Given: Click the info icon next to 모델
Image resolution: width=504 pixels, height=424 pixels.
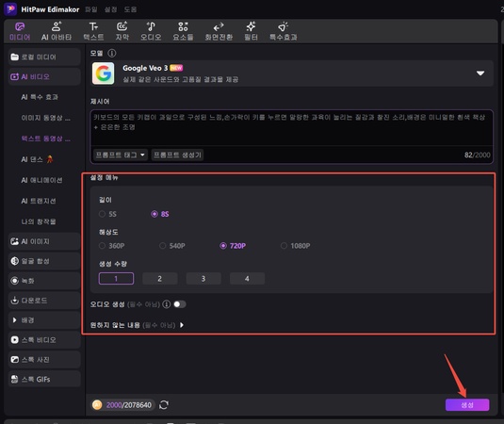Looking at the screenshot, I should (x=112, y=53).
